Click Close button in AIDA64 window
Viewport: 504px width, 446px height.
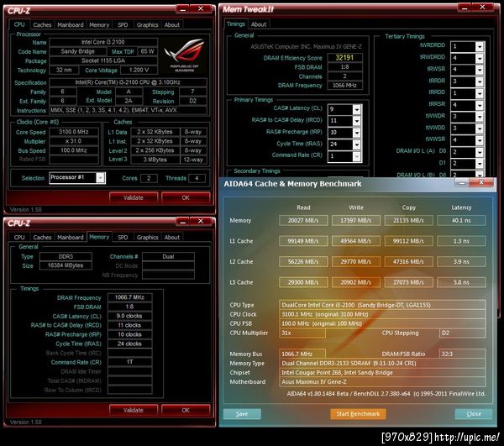474,414
